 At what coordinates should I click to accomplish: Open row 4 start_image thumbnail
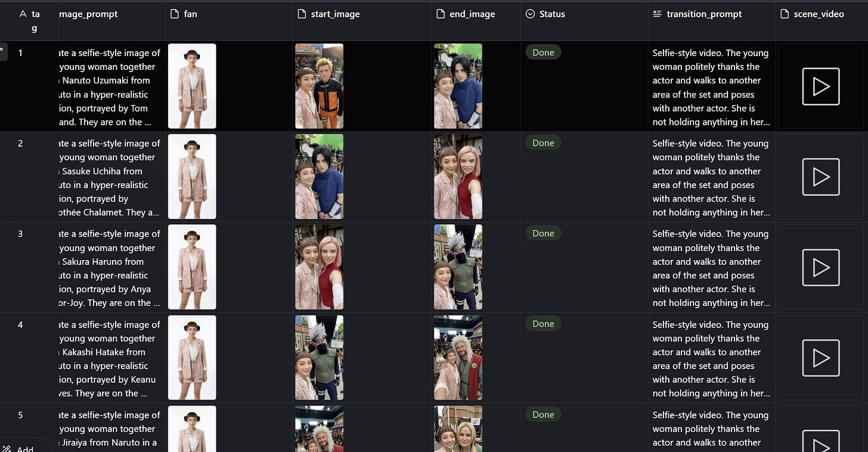coord(319,358)
